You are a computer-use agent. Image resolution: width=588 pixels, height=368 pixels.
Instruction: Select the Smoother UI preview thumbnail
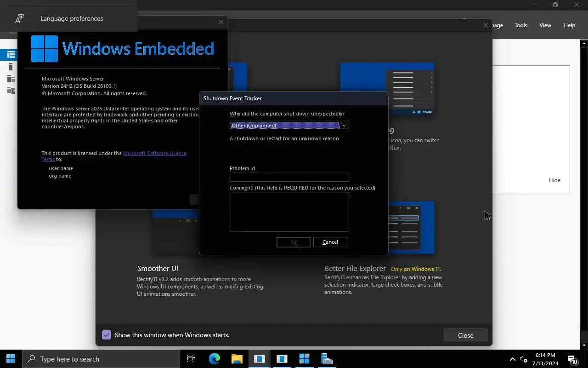[176, 232]
